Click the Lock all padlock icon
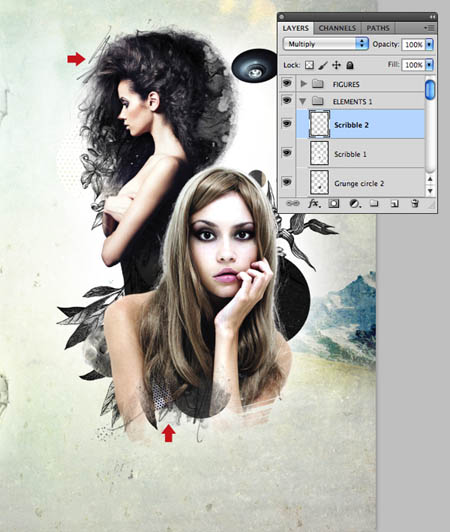450x532 pixels. (x=350, y=65)
